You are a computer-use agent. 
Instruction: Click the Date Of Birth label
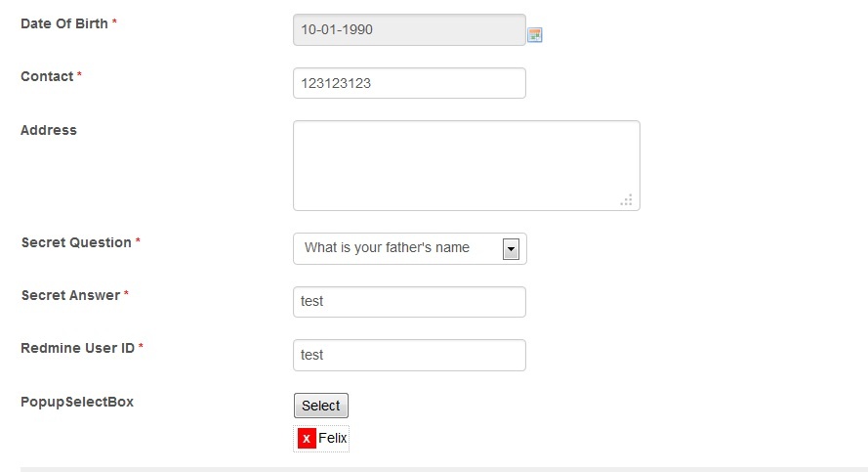point(64,23)
